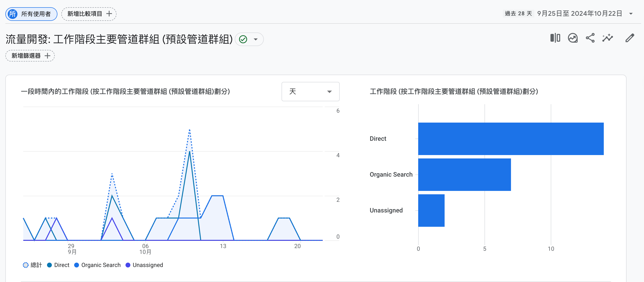The height and width of the screenshot is (282, 644).
Task: Click the Direct bar chart label
Action: click(x=378, y=139)
